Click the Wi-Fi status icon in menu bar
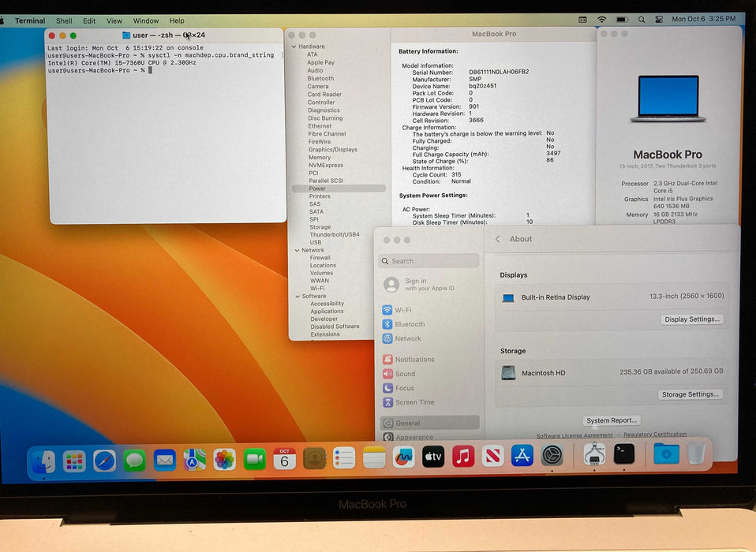 [601, 19]
